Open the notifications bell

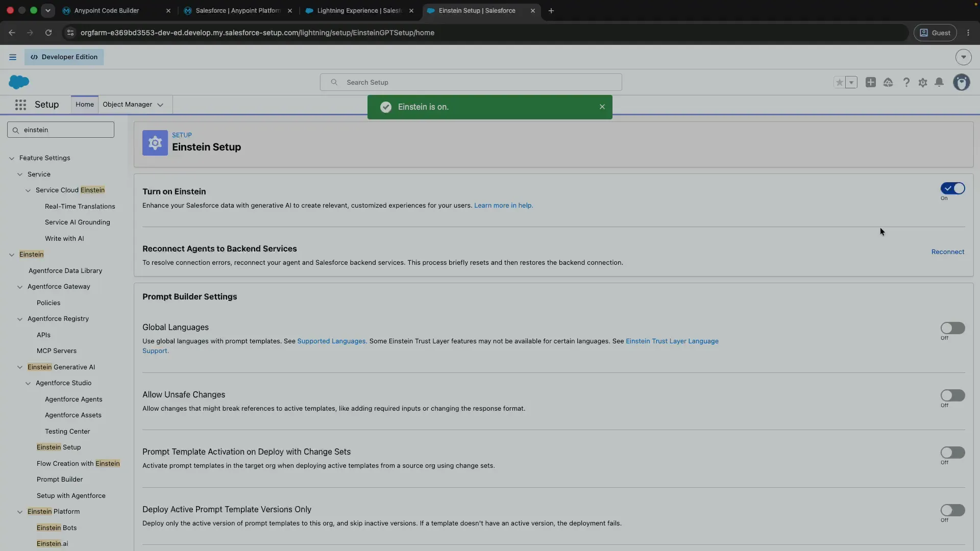click(x=939, y=82)
